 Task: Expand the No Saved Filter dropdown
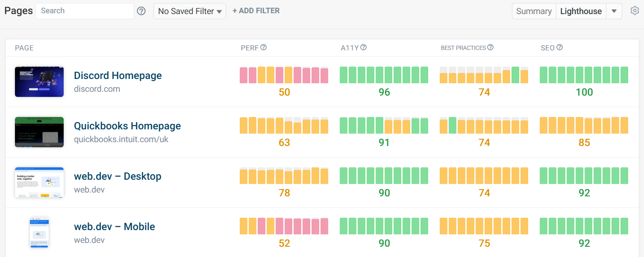[190, 11]
